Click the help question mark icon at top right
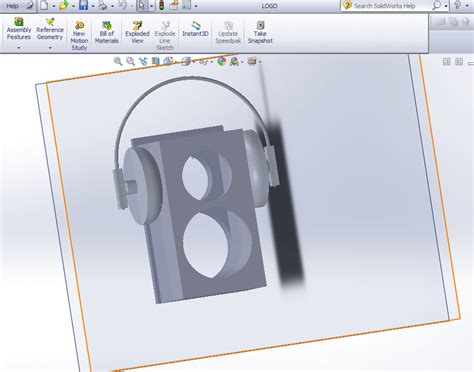The width and height of the screenshot is (474, 372). [458, 5]
